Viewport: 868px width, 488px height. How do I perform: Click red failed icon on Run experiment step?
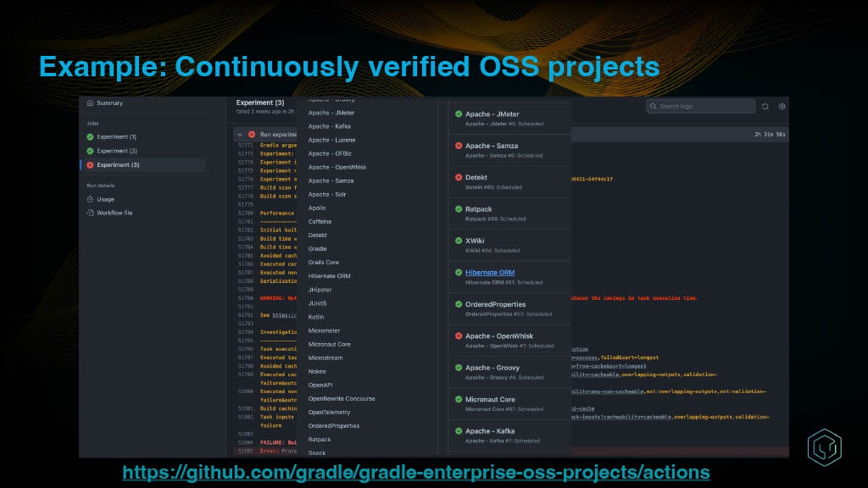pos(252,135)
